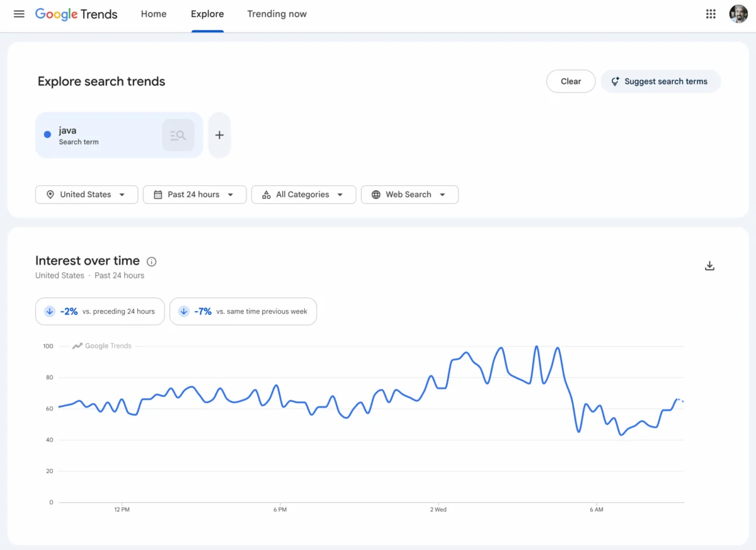Click the Interest over time heading
756x550 pixels.
click(x=88, y=261)
